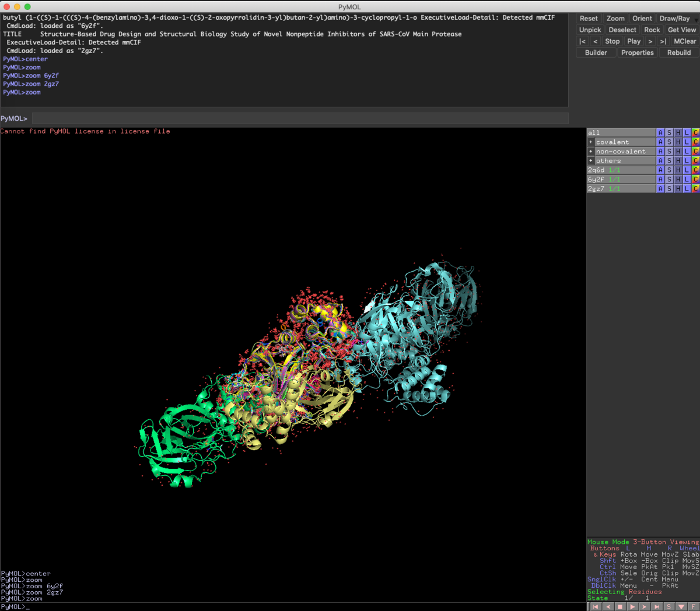Open Show menu for 2q6d object
Screen dimensions: 700x611
click(669, 170)
